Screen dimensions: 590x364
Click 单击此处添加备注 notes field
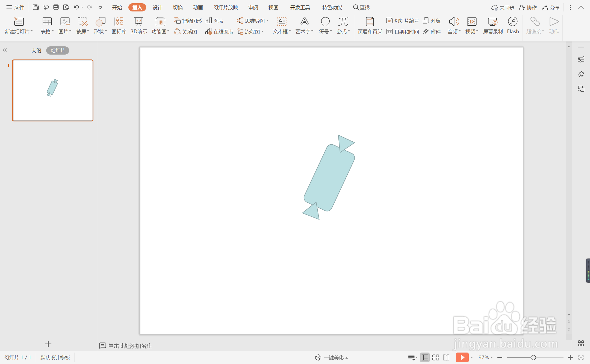130,346
